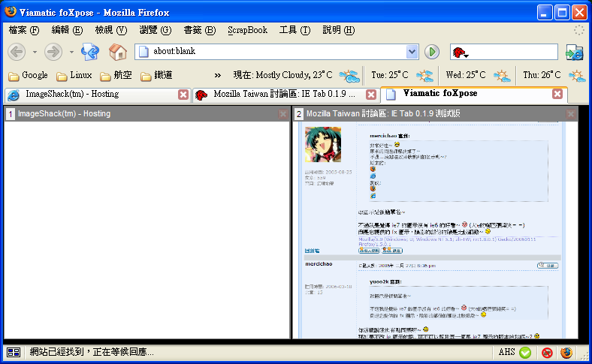The height and width of the screenshot is (364, 592).
Task: Close the Viamatic foXpose tab
Action: pyautogui.click(x=557, y=94)
